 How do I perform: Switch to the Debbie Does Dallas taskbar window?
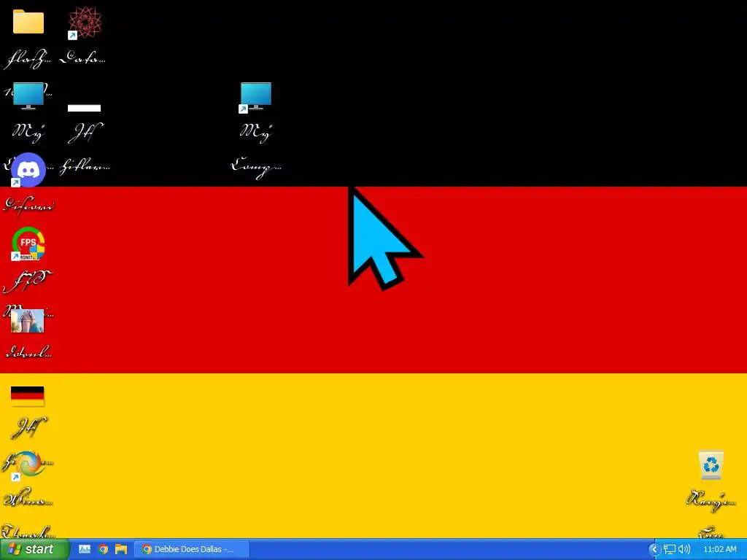tap(192, 550)
